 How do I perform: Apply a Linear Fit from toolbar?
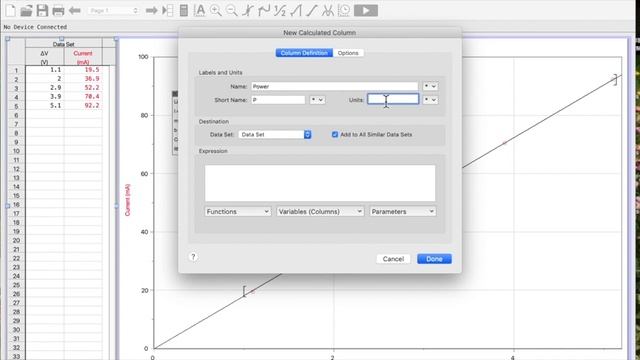pyautogui.click(x=312, y=10)
